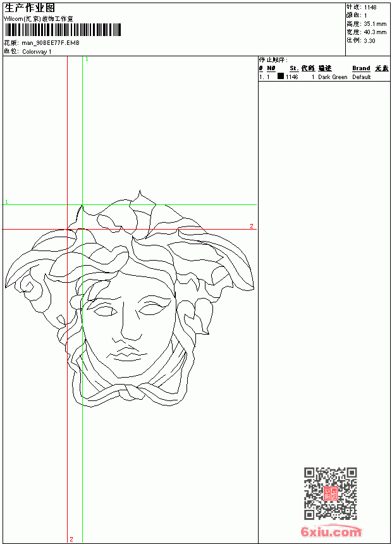Click the black swatch in the Dark Green row
Viewport: 392px width, 544px height.
pos(281,77)
